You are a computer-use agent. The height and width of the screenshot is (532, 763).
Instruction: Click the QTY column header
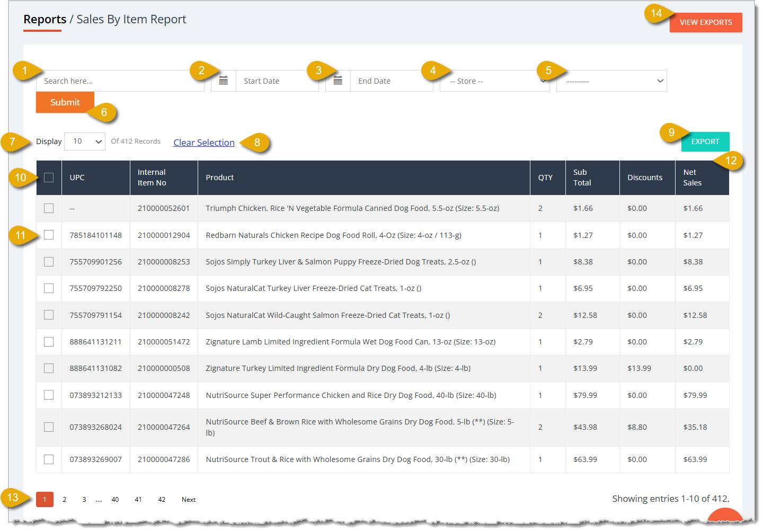[x=548, y=178]
